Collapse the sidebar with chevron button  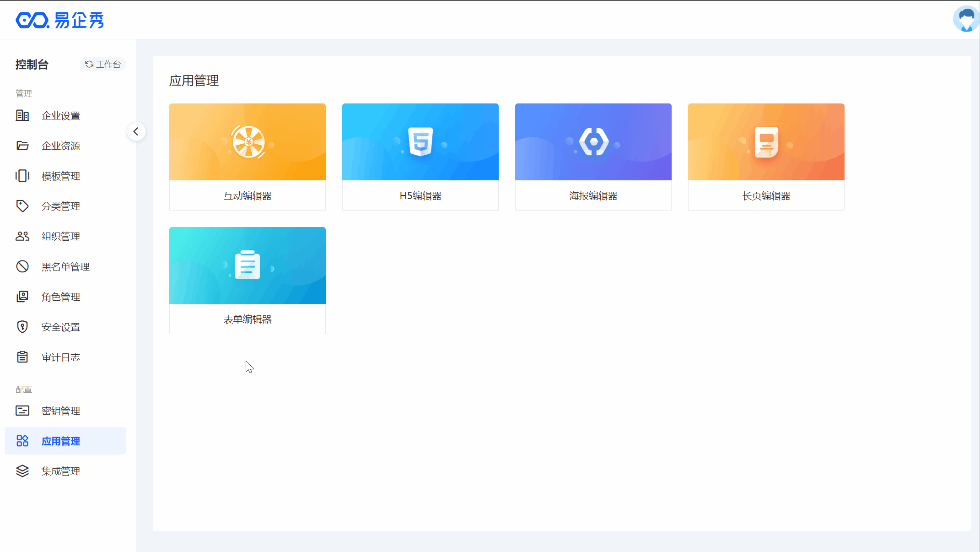click(x=136, y=132)
